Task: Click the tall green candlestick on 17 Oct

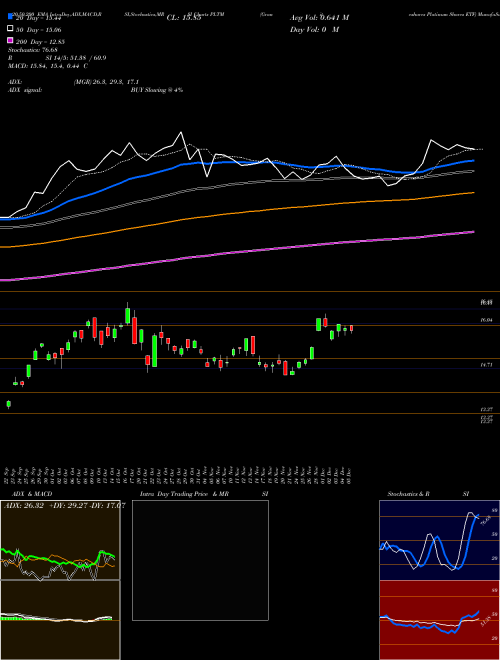Action: (128, 314)
